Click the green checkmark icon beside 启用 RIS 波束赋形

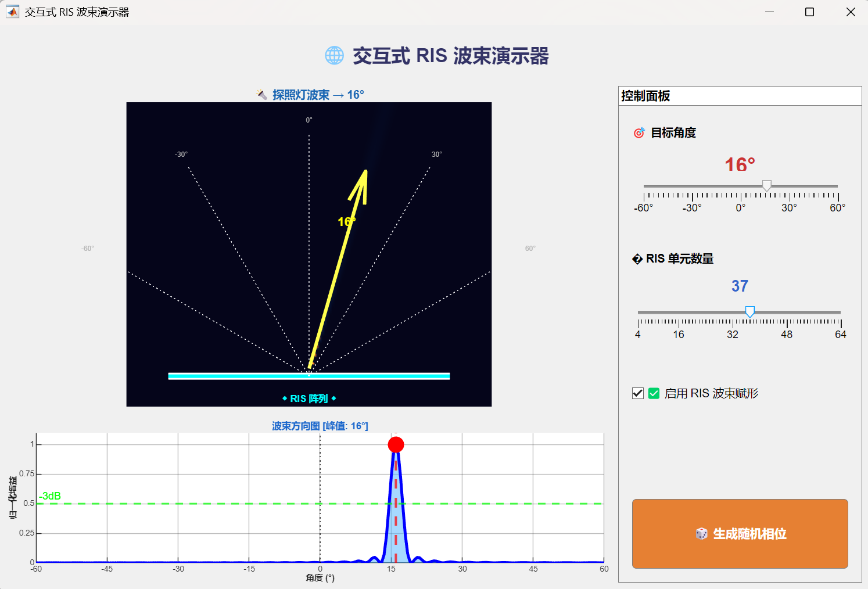pos(654,393)
